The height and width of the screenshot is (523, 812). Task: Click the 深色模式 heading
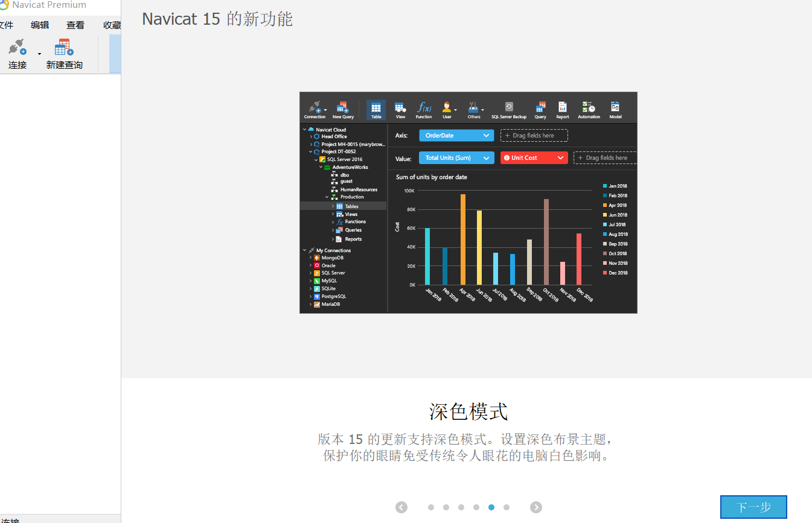pyautogui.click(x=468, y=411)
